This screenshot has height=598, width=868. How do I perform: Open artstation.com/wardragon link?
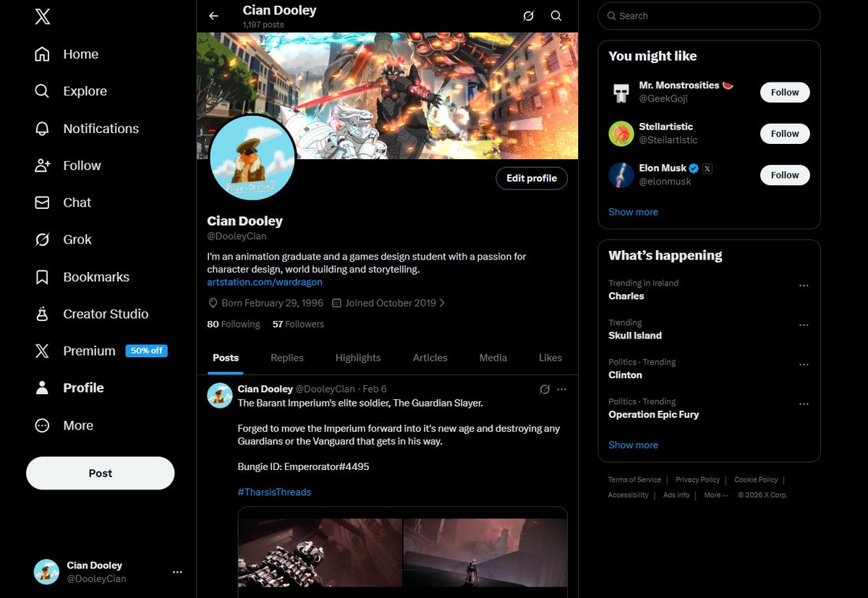pyautogui.click(x=265, y=282)
